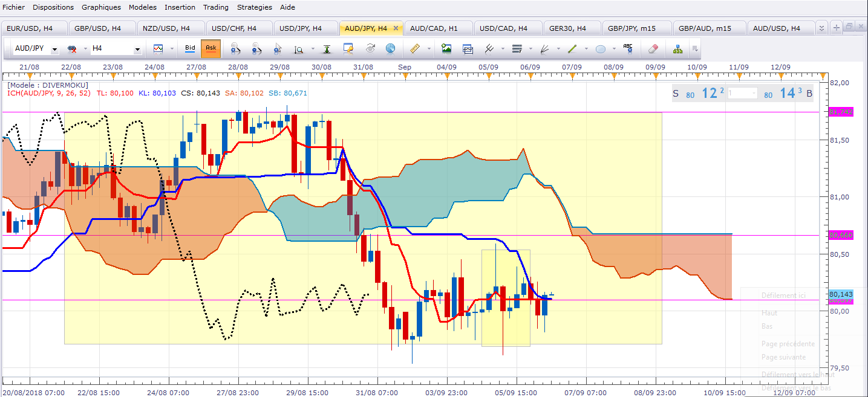Open the Dispositions menu

[53, 7]
